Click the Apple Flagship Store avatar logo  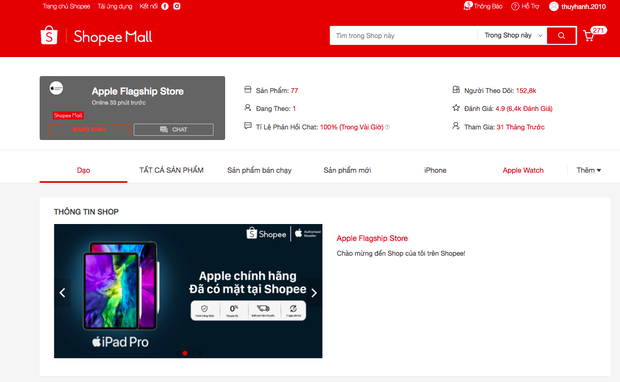coord(56,88)
